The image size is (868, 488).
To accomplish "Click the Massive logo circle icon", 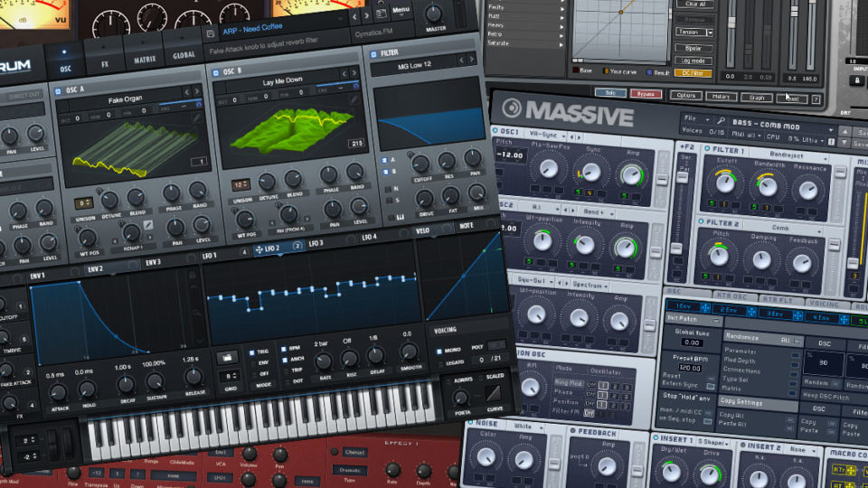I will pos(512,108).
